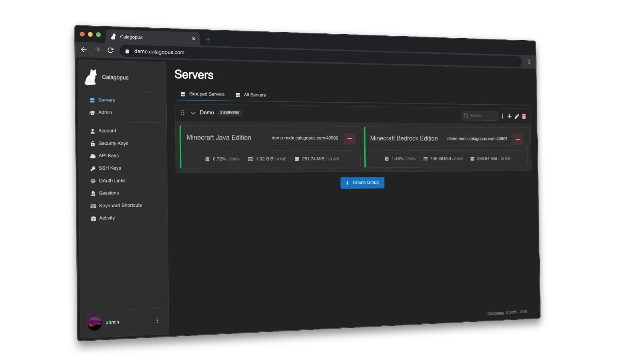Click the 1.02 GiB memory value
This screenshot has width=644, height=362.
(x=264, y=159)
